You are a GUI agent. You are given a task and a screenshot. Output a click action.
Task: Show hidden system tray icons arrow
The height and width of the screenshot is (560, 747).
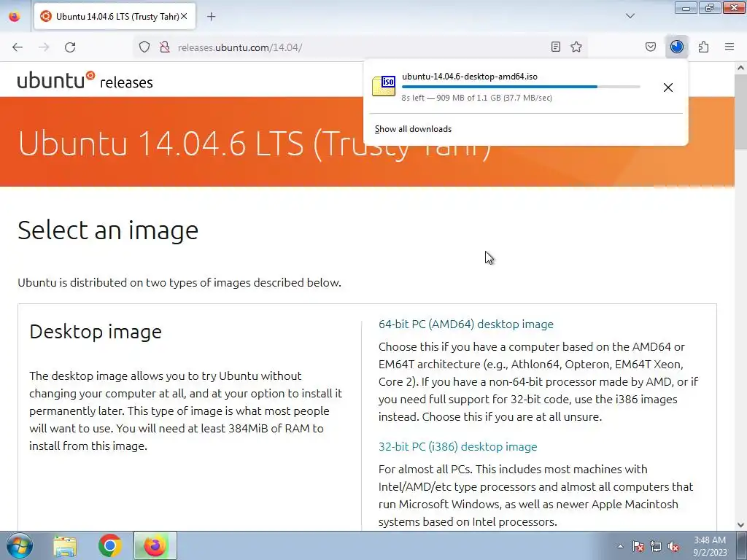click(x=620, y=546)
